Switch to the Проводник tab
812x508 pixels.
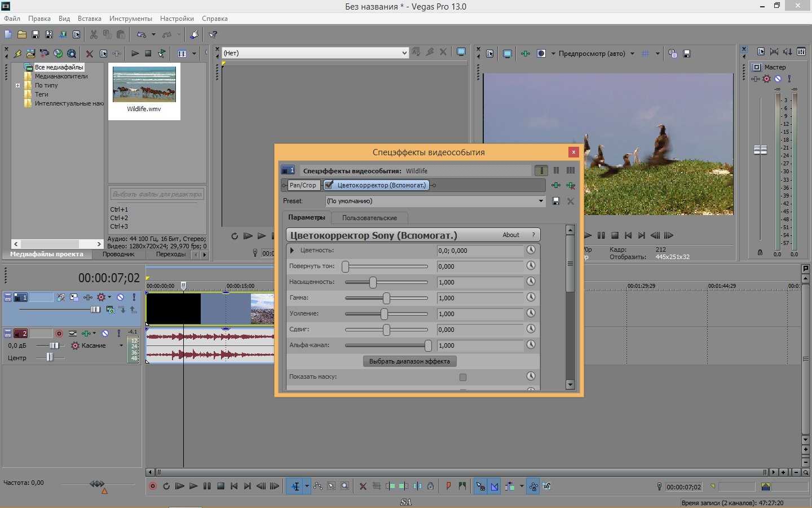(x=118, y=254)
